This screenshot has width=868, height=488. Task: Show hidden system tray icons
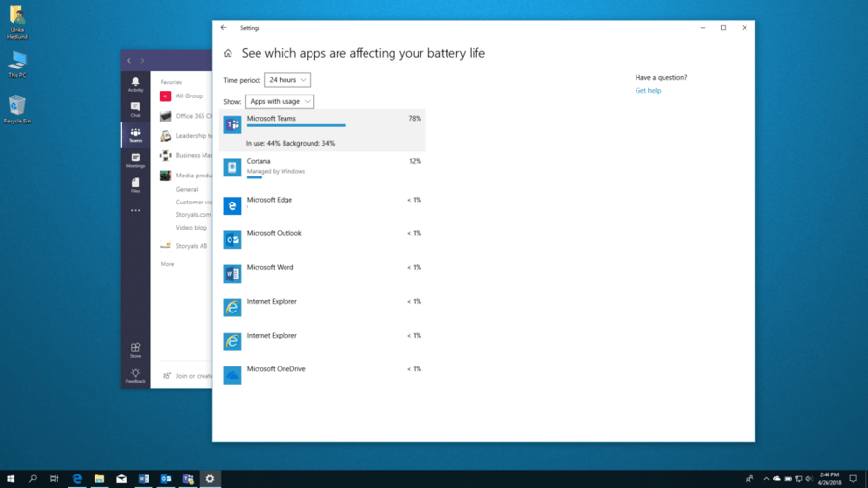coord(766,479)
